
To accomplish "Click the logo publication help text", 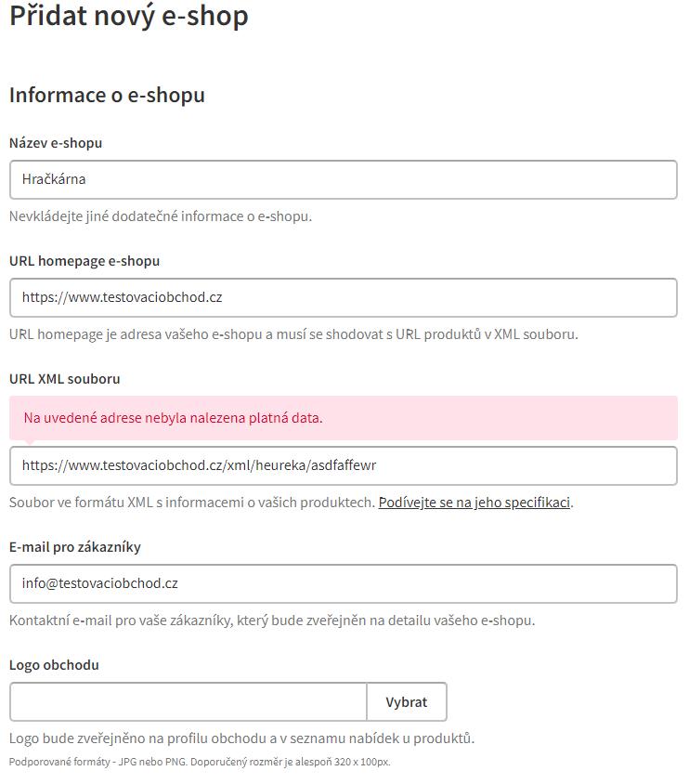I will click(x=241, y=738).
